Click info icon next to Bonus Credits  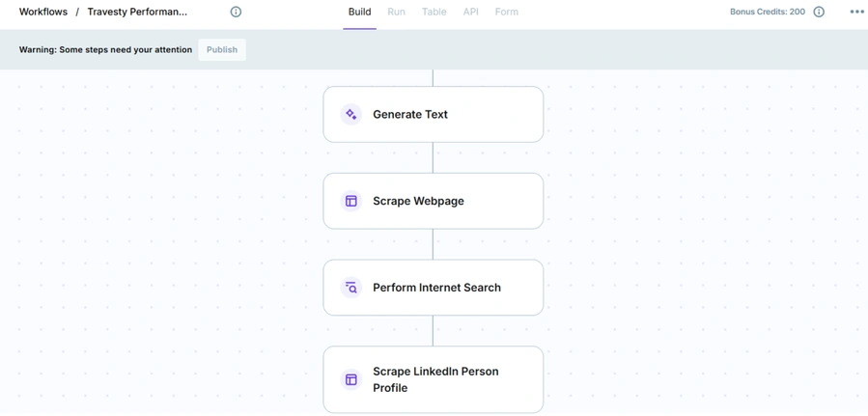click(819, 12)
